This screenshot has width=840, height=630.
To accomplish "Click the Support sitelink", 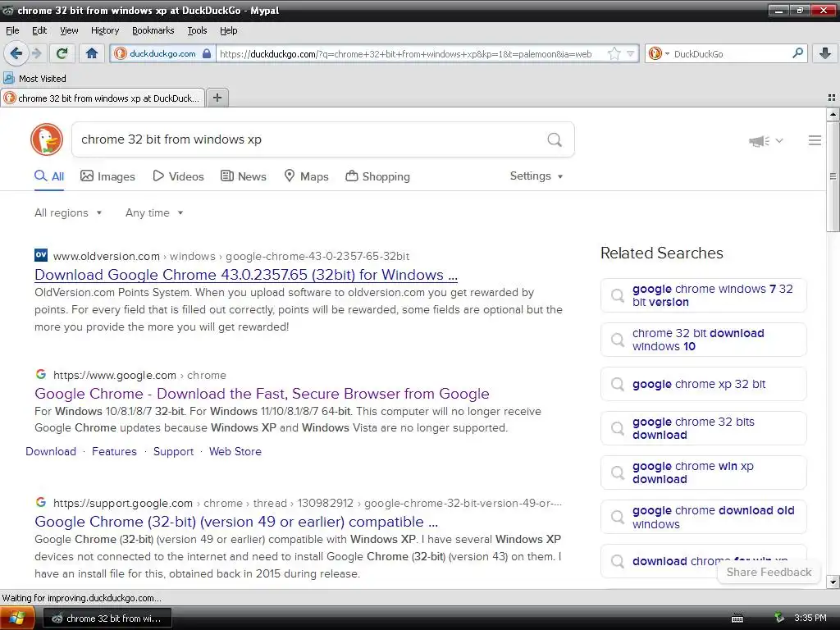I will [173, 451].
